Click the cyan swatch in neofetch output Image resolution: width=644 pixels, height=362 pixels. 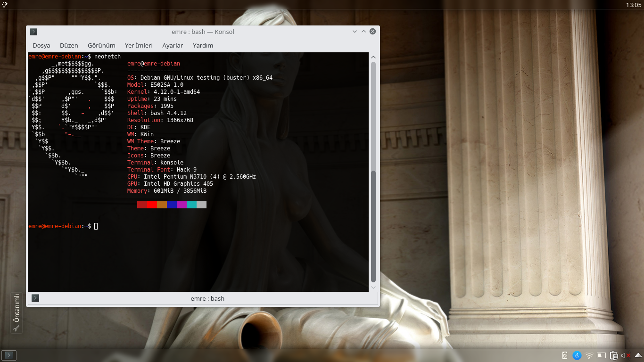coord(191,205)
